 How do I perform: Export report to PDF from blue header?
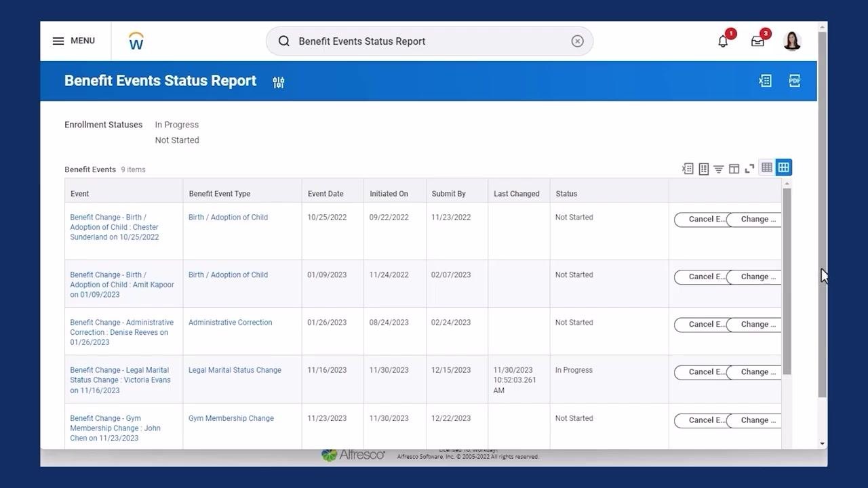795,81
